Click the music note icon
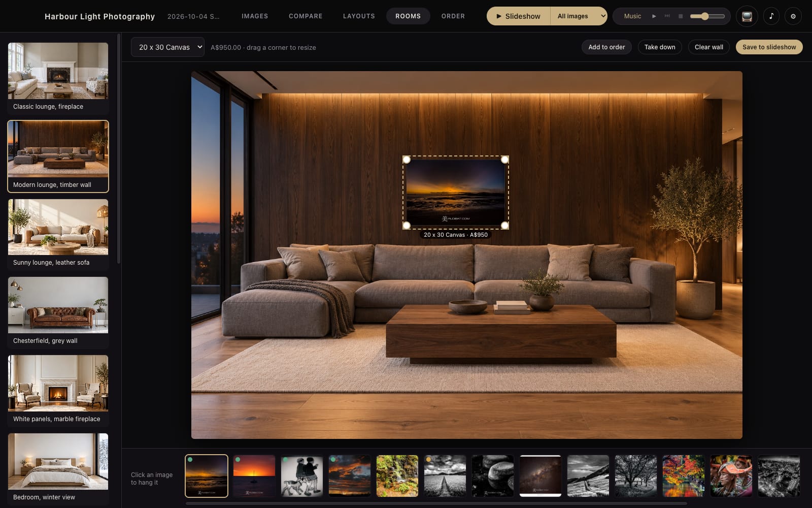Viewport: 812px width, 508px height. click(x=771, y=16)
